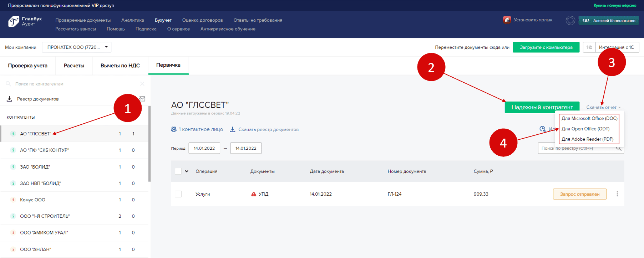Click magnifier icon in registry search field
This screenshot has height=258, width=644.
(x=619, y=148)
